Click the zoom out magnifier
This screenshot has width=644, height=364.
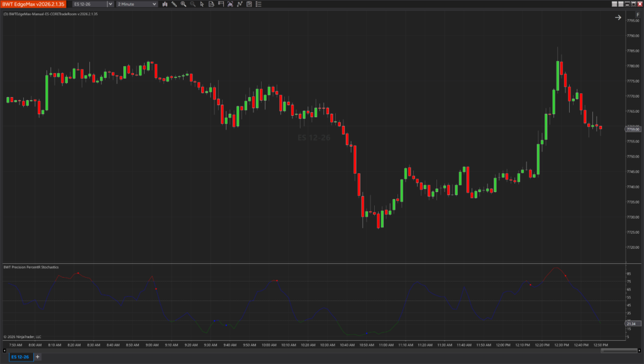pyautogui.click(x=192, y=4)
